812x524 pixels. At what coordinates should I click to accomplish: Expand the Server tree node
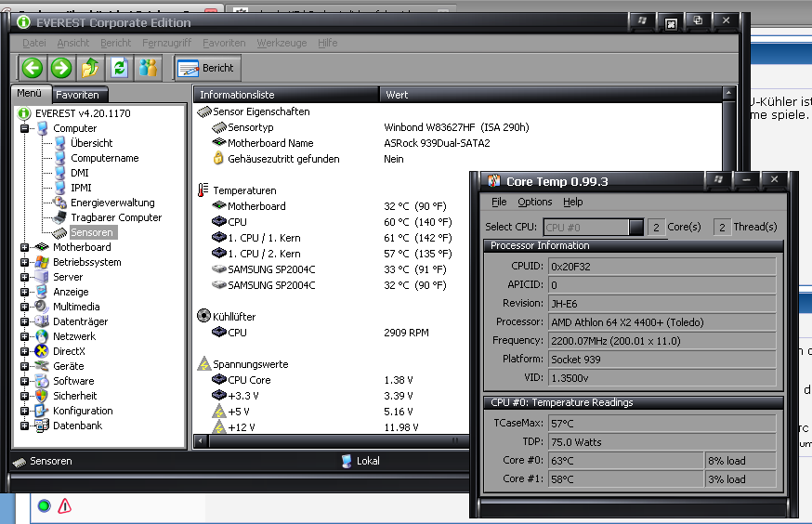(24, 277)
